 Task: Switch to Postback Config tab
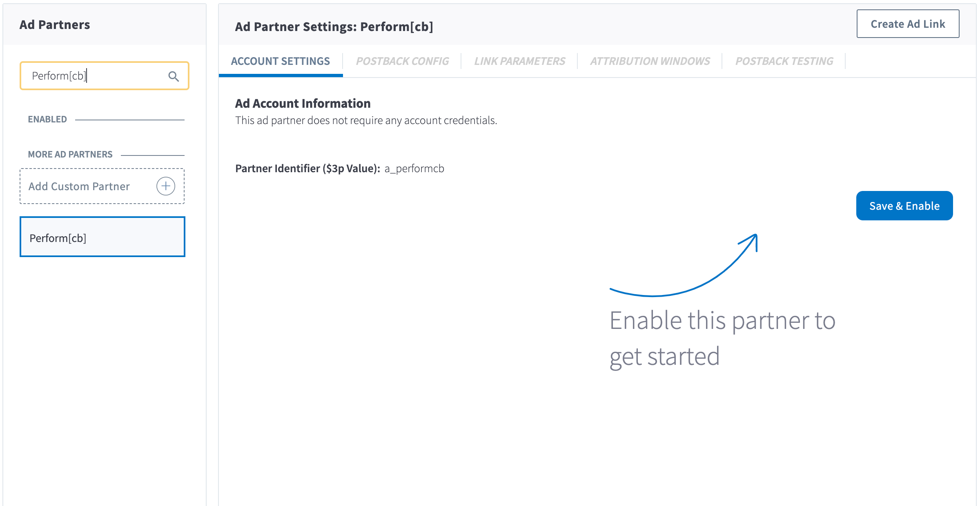coord(402,61)
